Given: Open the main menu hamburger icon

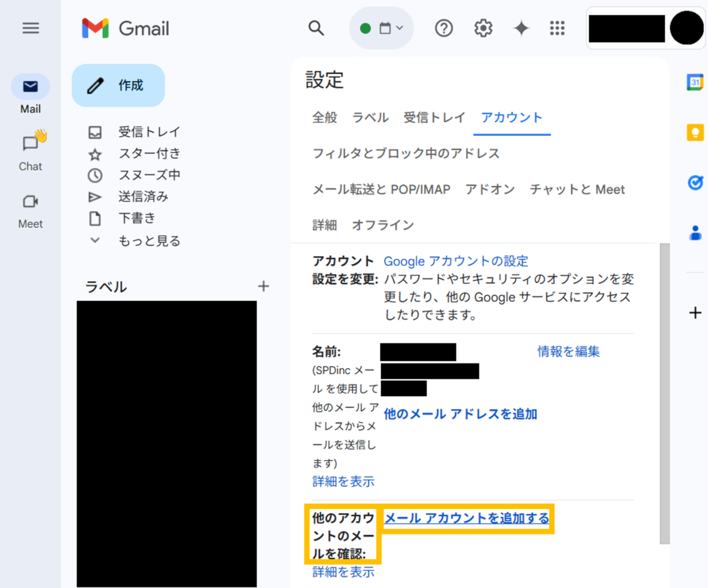Looking at the screenshot, I should pyautogui.click(x=31, y=28).
